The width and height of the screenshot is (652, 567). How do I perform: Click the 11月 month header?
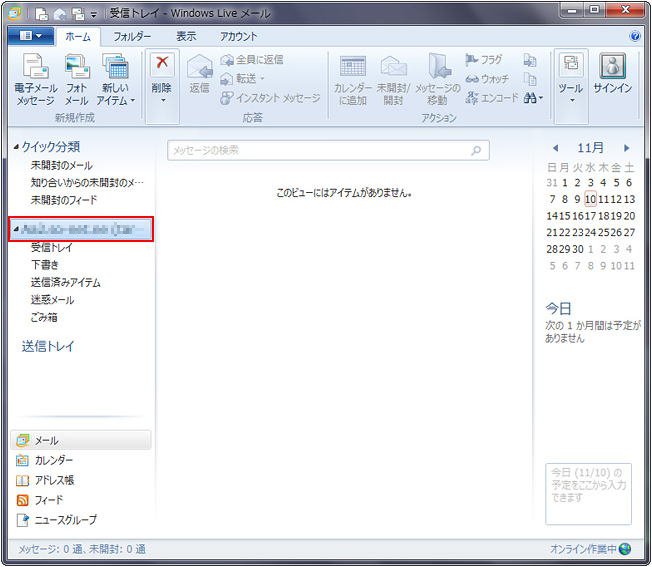click(590, 148)
